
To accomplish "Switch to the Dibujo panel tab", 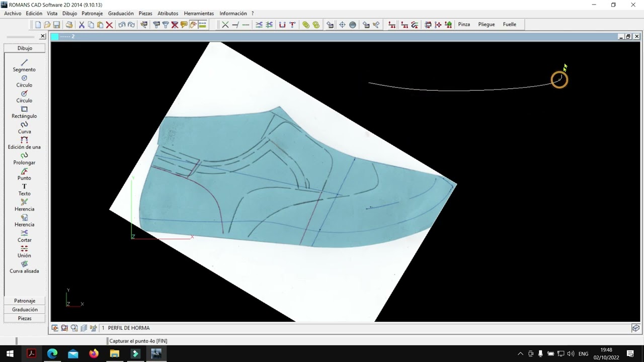I will [25, 48].
